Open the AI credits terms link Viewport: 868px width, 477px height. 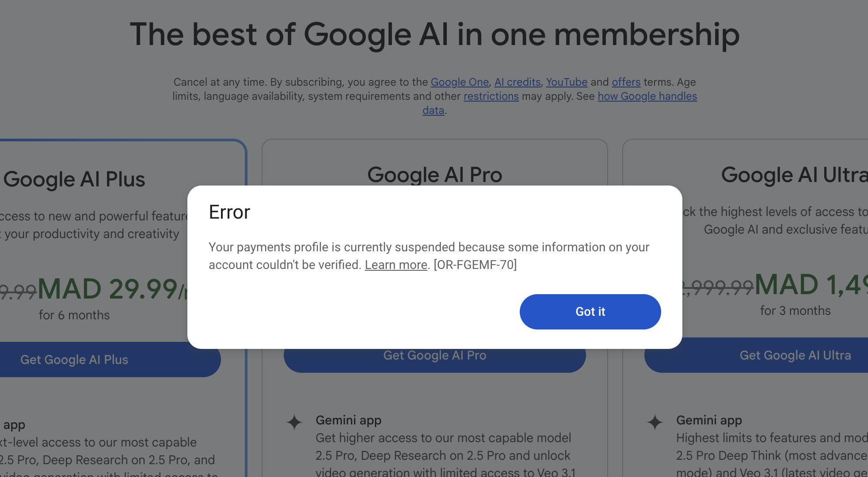pyautogui.click(x=517, y=82)
